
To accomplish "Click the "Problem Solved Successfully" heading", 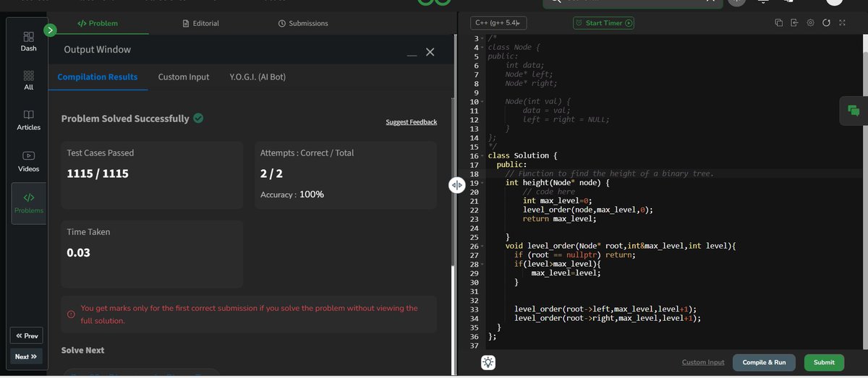I will 125,119.
